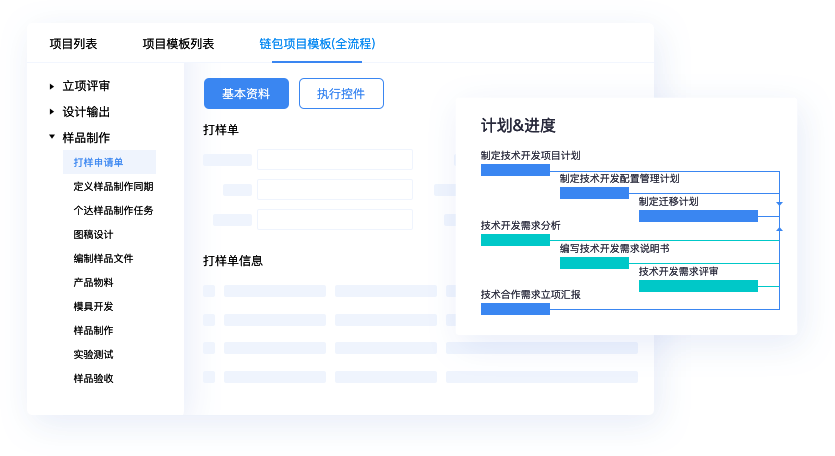Select 设计输出 in the sidebar
Screen dimensions: 835x456
pyautogui.click(x=86, y=112)
